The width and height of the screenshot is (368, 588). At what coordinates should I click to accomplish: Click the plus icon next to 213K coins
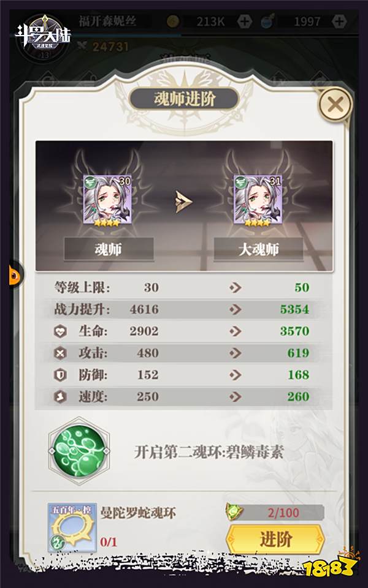[x=245, y=21]
